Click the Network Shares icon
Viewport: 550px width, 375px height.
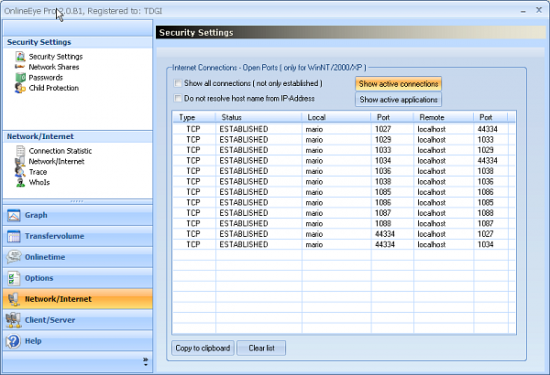(x=20, y=67)
